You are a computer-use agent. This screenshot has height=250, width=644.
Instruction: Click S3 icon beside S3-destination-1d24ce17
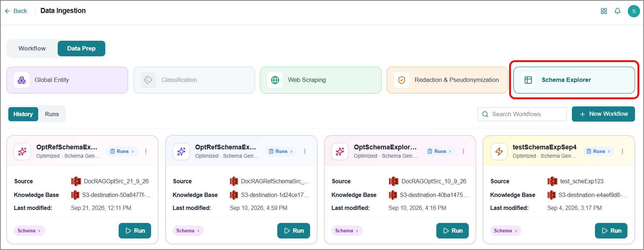pos(234,195)
